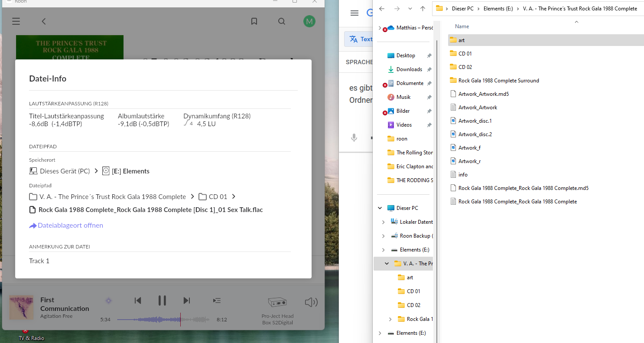Open Roon bookmarks icon

(x=254, y=21)
